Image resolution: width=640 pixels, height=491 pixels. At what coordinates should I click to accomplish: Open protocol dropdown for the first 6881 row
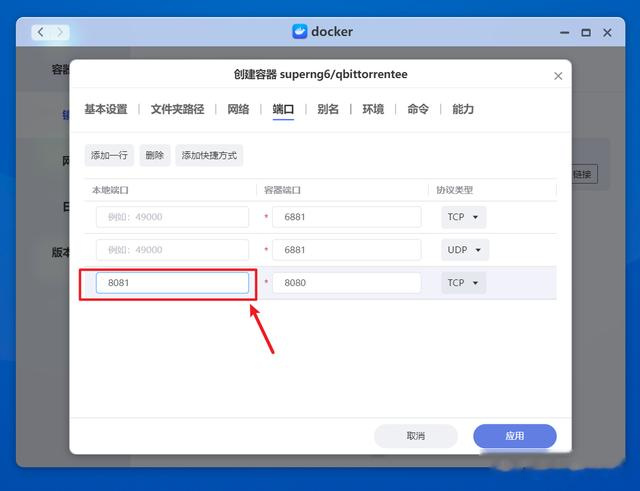463,217
